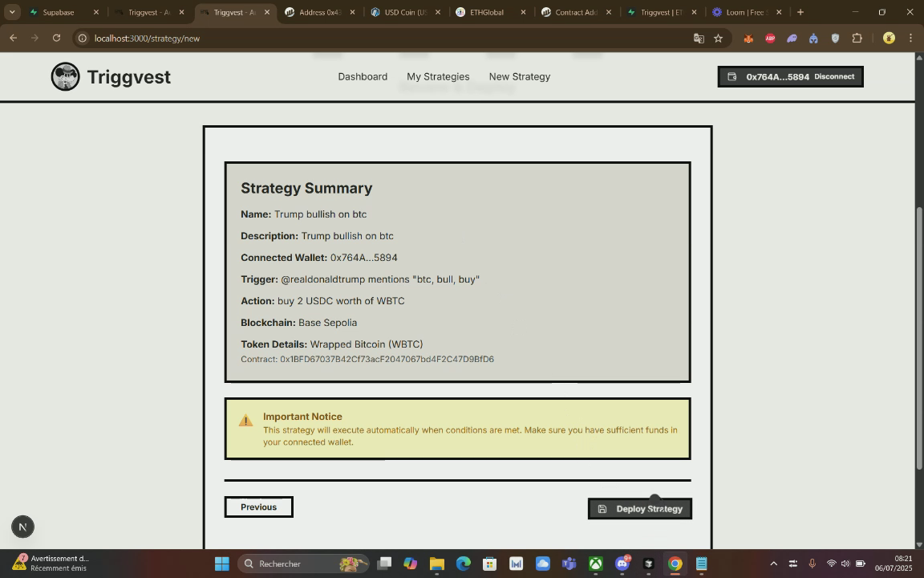Open the Windows Start menu
This screenshot has height=578, width=924.
[222, 564]
